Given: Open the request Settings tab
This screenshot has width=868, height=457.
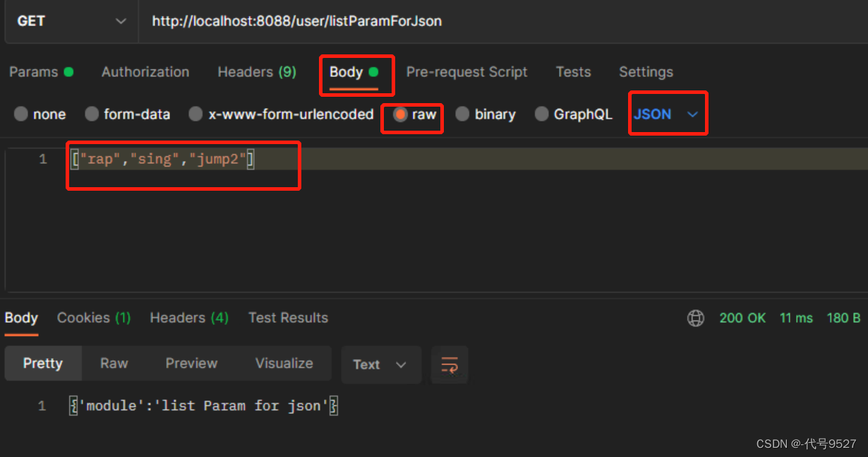Looking at the screenshot, I should (646, 72).
